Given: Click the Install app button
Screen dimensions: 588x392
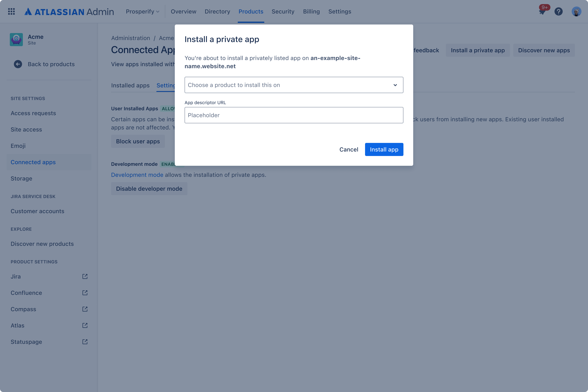Looking at the screenshot, I should [x=384, y=149].
